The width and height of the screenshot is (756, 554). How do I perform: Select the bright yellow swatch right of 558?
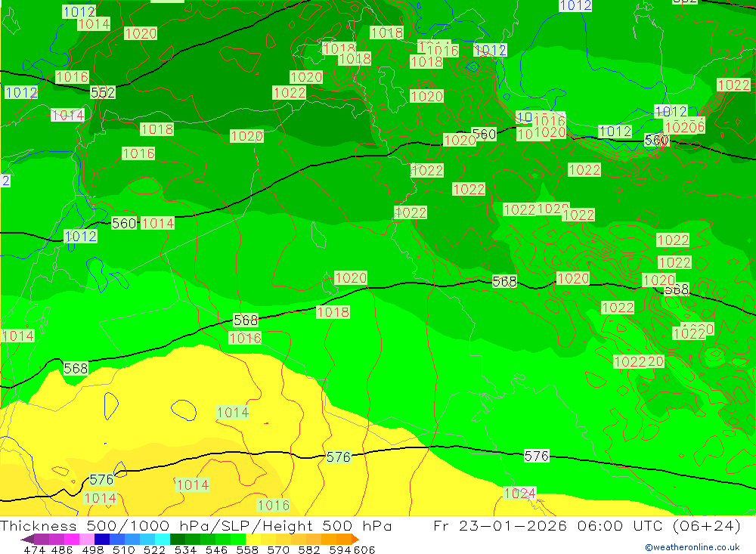pyautogui.click(x=253, y=539)
